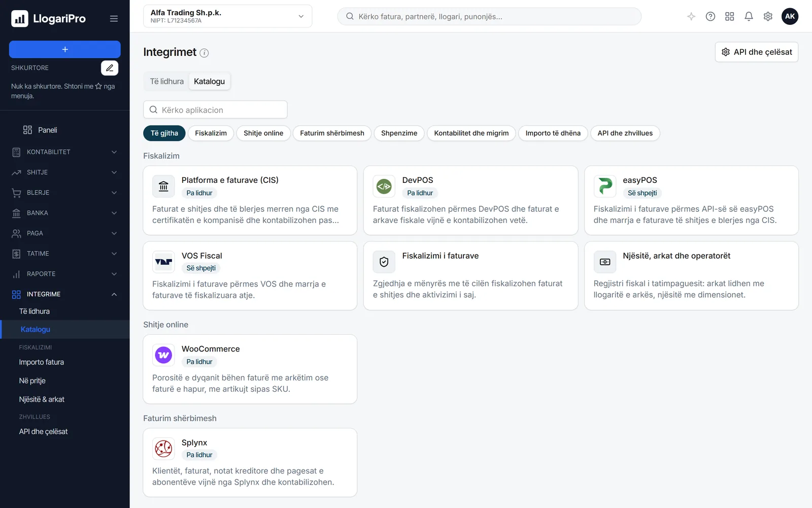Filter by Shitje online category chip

coord(263,133)
